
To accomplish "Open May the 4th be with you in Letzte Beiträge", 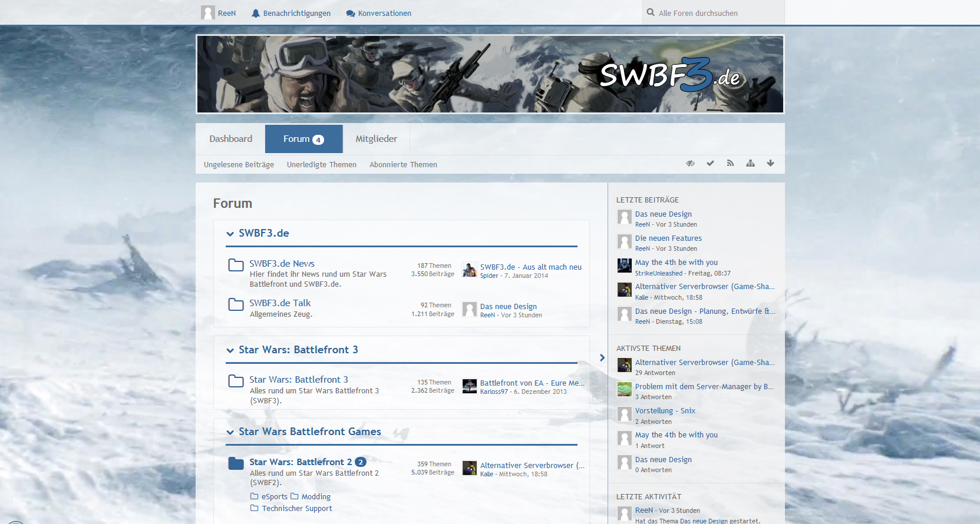I will (x=677, y=263).
